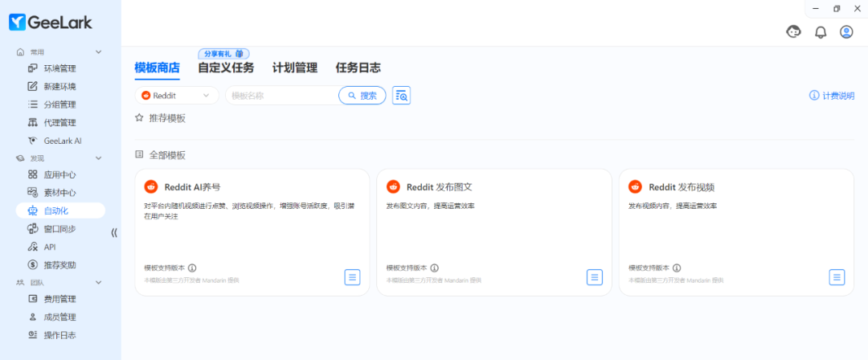The image size is (868, 360).
Task: Click the 分组管理 list icon
Action: [x=33, y=104]
